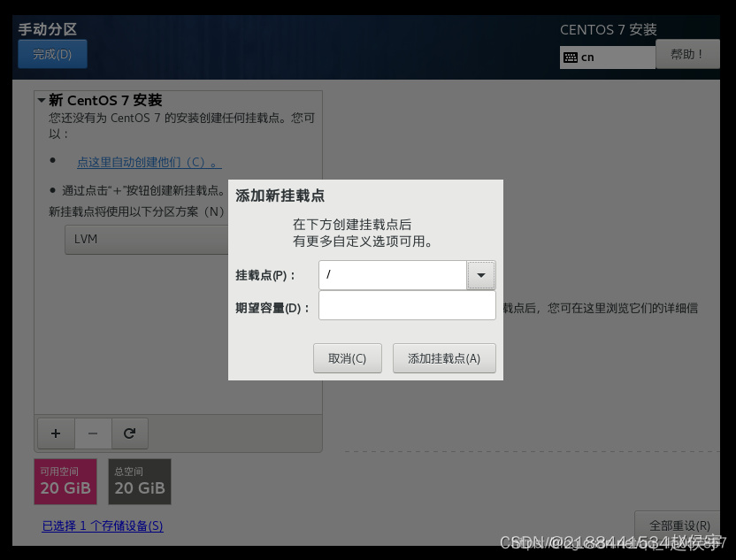Open the 点这里自动创建他们(C) link

[x=149, y=163]
